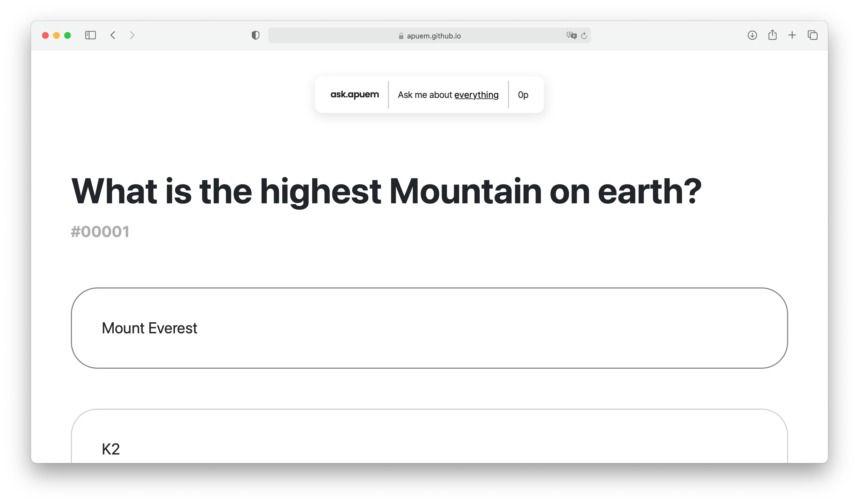Image resolution: width=859 pixels, height=504 pixels.
Task: Select the Mount Everest answer
Action: 429,328
